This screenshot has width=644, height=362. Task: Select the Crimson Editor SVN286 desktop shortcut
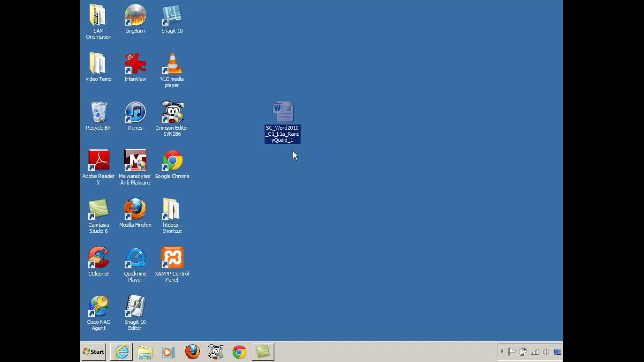point(172,119)
